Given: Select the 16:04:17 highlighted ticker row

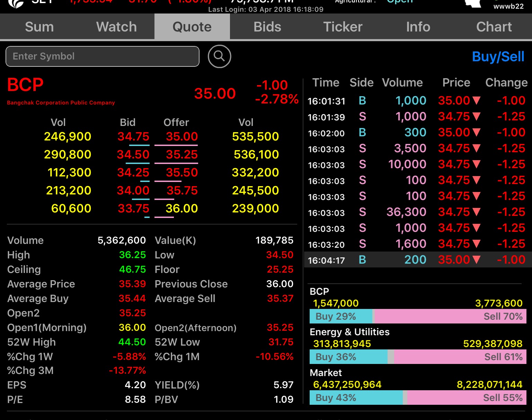Looking at the screenshot, I should (x=417, y=260).
